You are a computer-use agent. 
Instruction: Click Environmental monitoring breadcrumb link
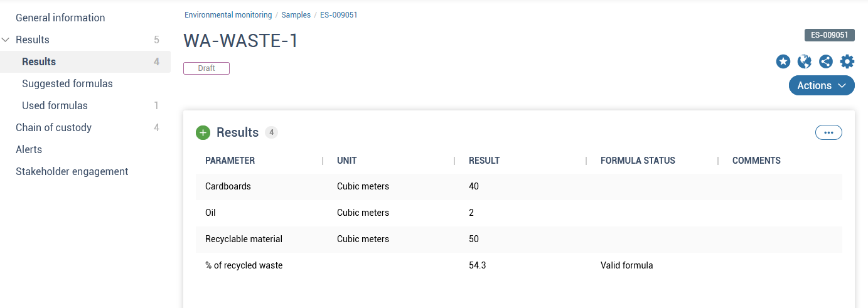click(228, 15)
